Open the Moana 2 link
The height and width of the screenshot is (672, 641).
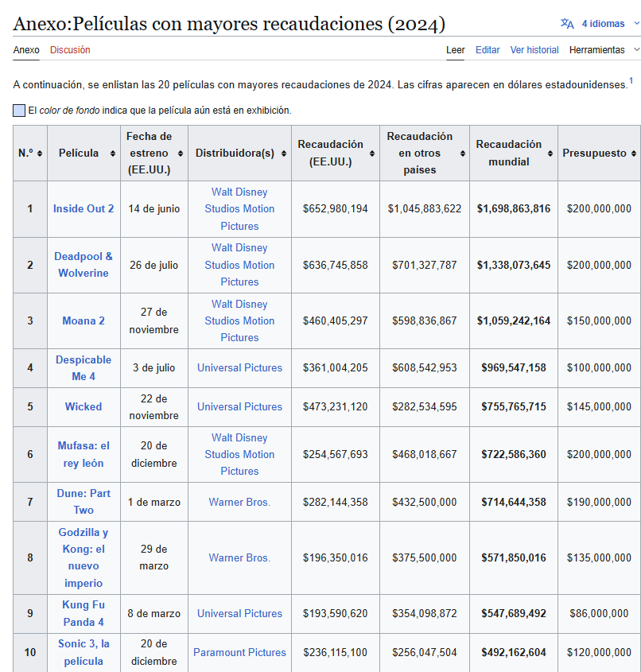click(x=84, y=320)
